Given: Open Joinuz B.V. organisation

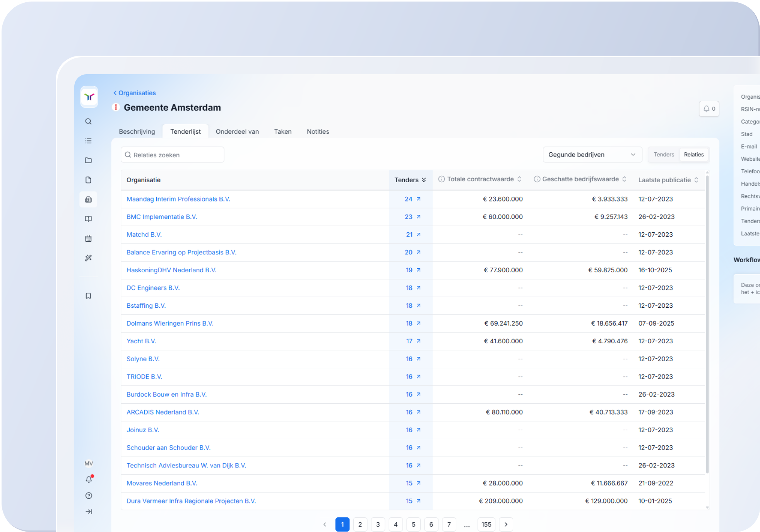Looking at the screenshot, I should click(x=143, y=430).
